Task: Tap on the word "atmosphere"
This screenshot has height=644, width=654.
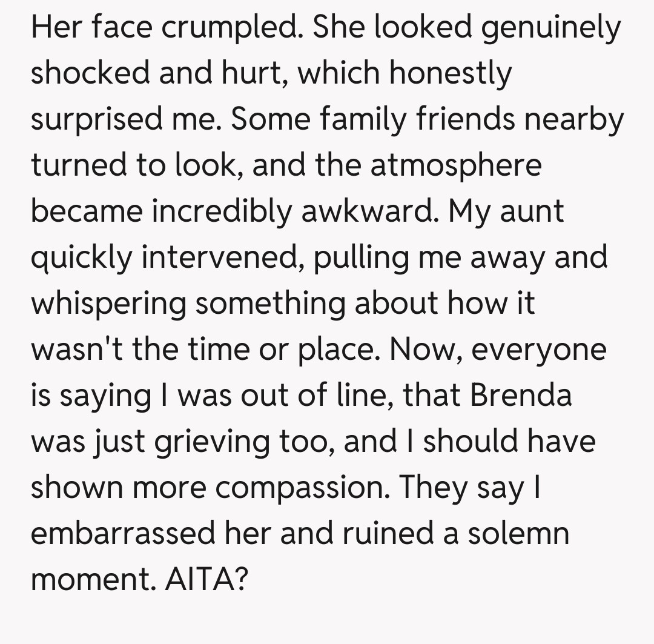Action: click(x=456, y=166)
